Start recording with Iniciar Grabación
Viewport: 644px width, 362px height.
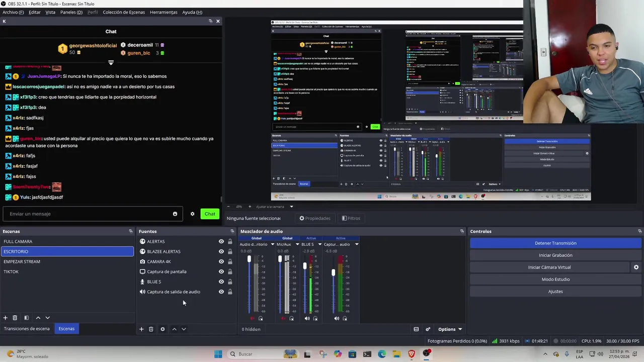(555, 255)
